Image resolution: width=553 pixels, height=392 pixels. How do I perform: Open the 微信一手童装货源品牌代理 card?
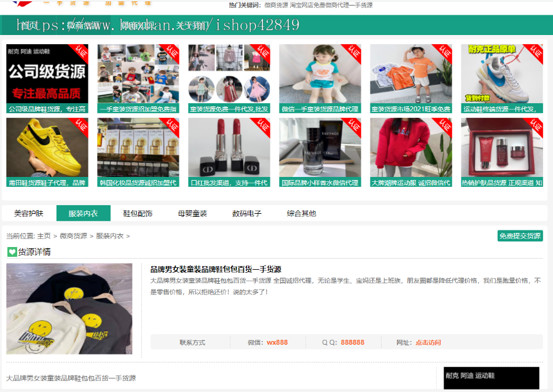pos(320,79)
